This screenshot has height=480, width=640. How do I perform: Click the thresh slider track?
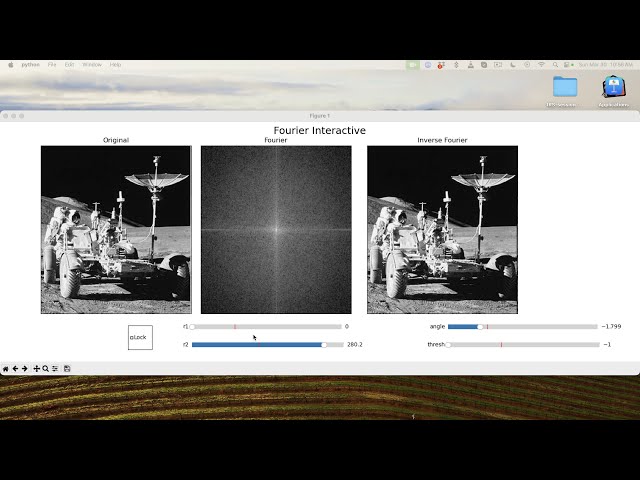523,345
